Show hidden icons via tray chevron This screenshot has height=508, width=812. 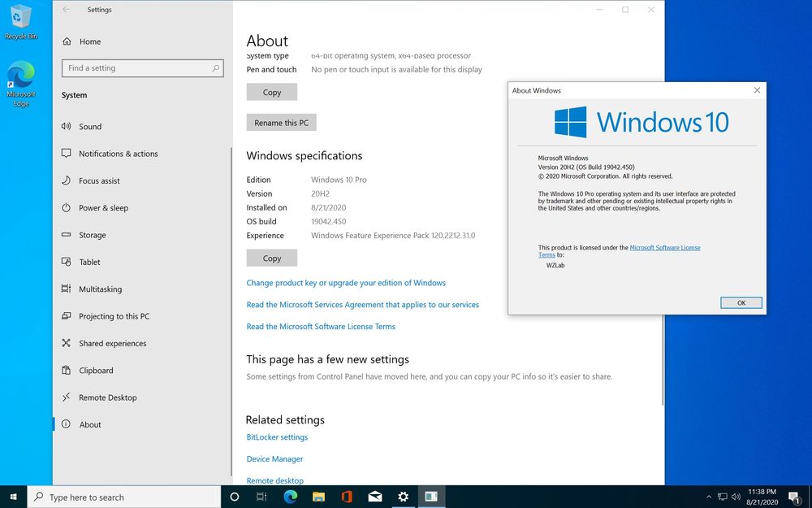coord(708,497)
